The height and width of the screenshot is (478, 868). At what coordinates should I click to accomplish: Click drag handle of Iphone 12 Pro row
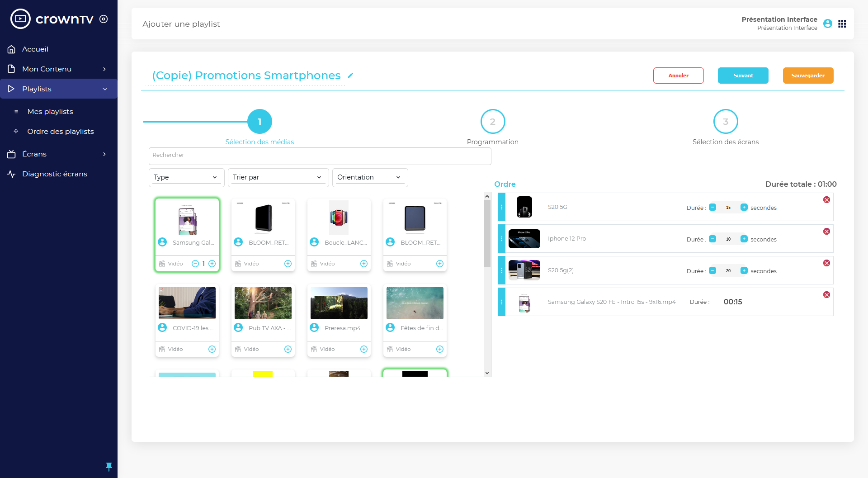coord(501,239)
